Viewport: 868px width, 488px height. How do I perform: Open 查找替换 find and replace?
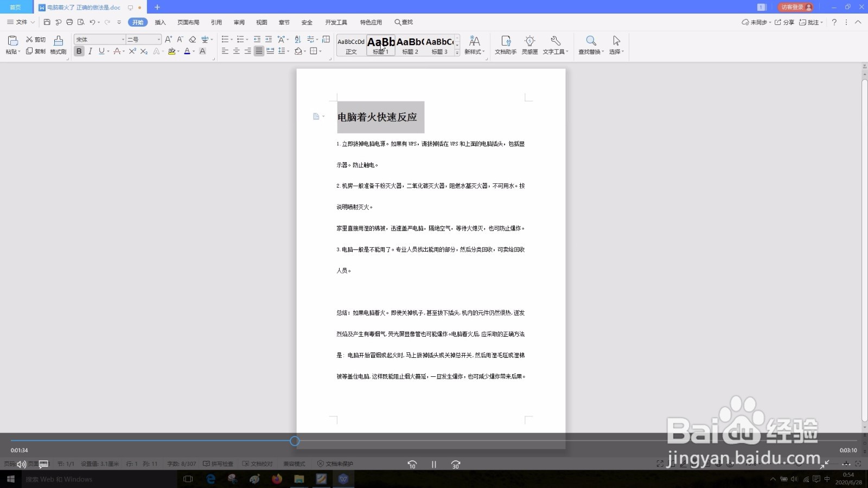pos(590,44)
